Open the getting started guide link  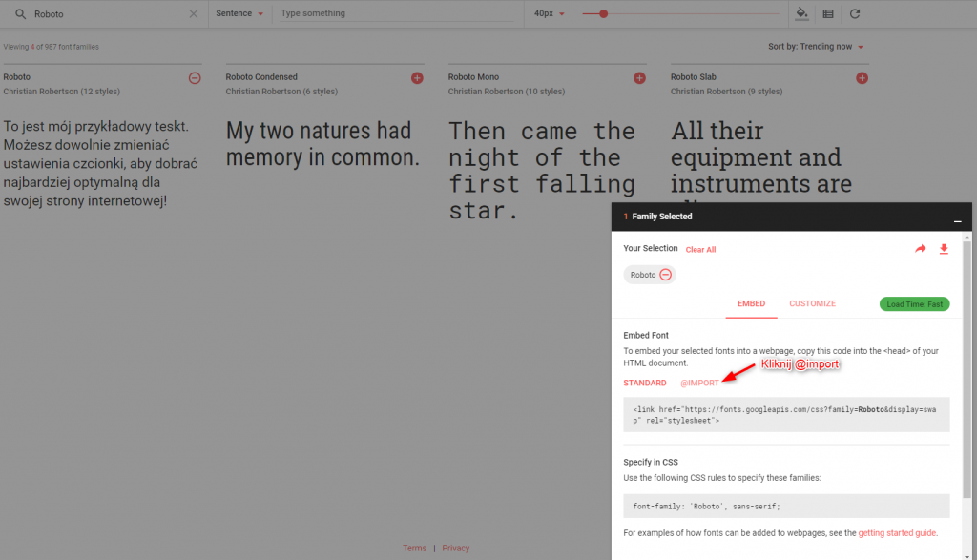[x=897, y=532]
